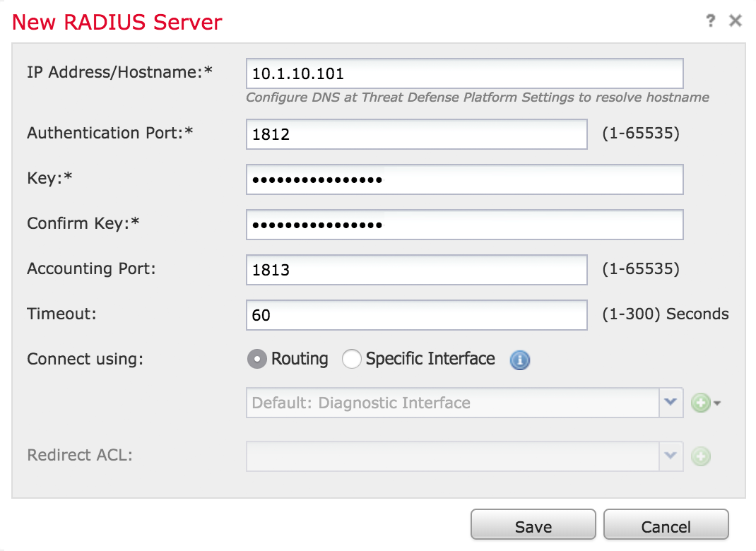This screenshot has width=756, height=551.
Task: Click the masked Key field
Action: 464,179
